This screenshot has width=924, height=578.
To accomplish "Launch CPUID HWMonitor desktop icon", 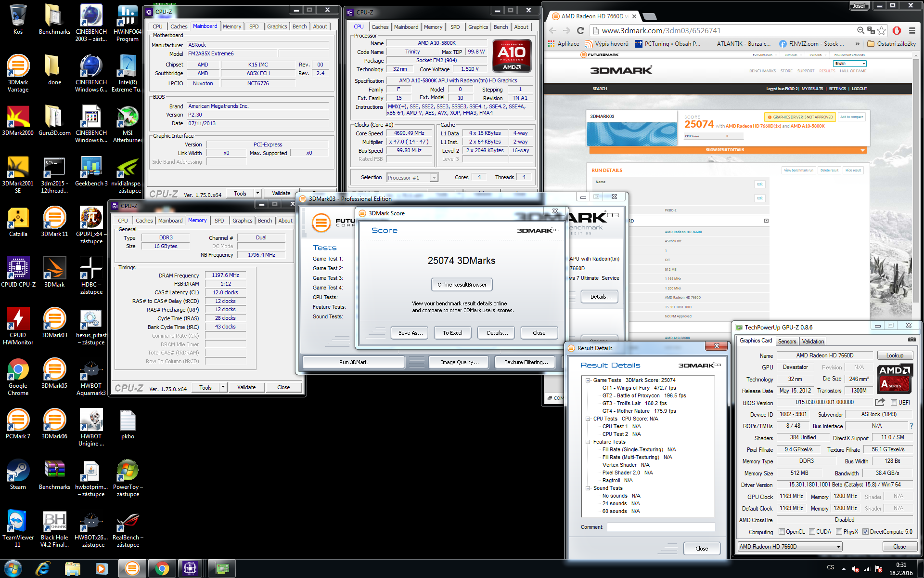I will pyautogui.click(x=18, y=326).
